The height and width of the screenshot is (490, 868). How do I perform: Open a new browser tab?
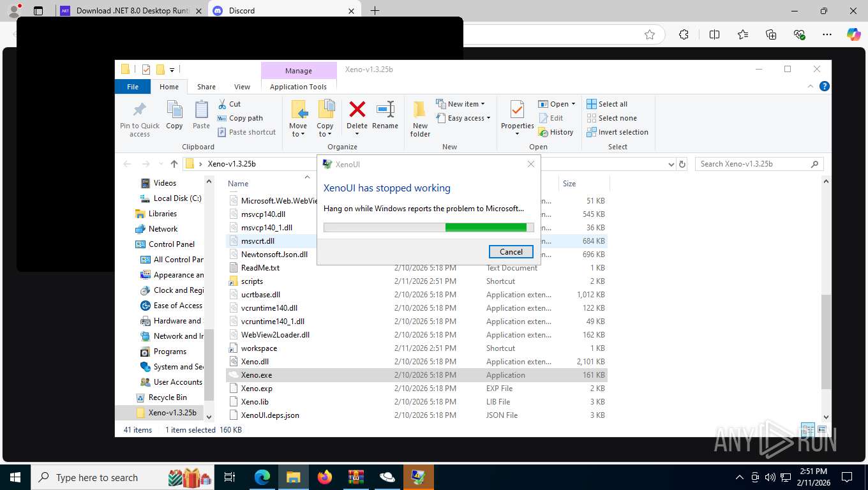[375, 11]
